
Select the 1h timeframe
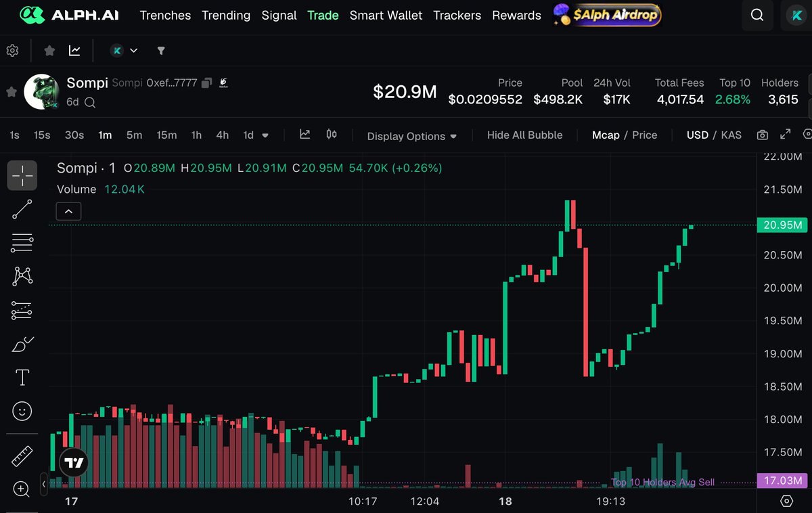point(196,135)
